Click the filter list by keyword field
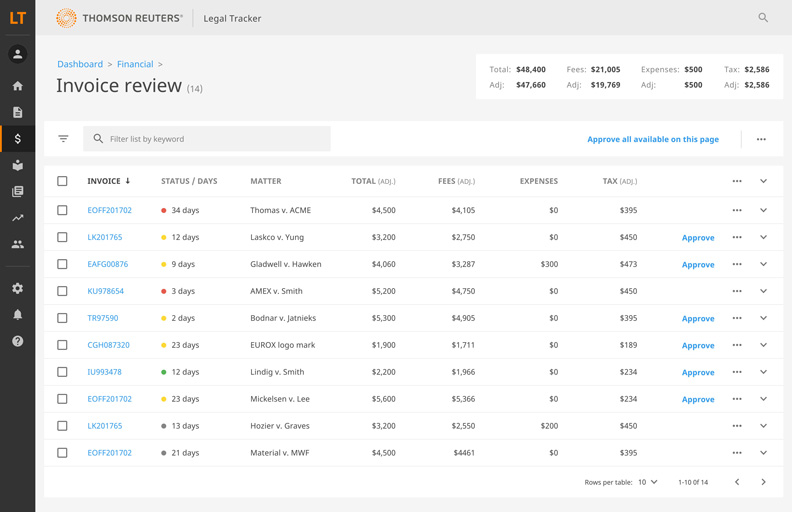The image size is (792, 512). 215,139
